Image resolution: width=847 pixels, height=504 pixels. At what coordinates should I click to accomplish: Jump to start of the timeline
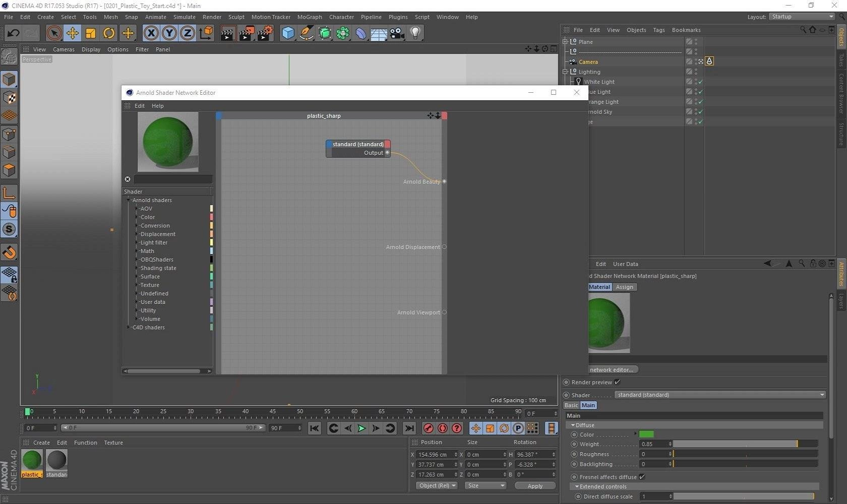click(x=314, y=428)
